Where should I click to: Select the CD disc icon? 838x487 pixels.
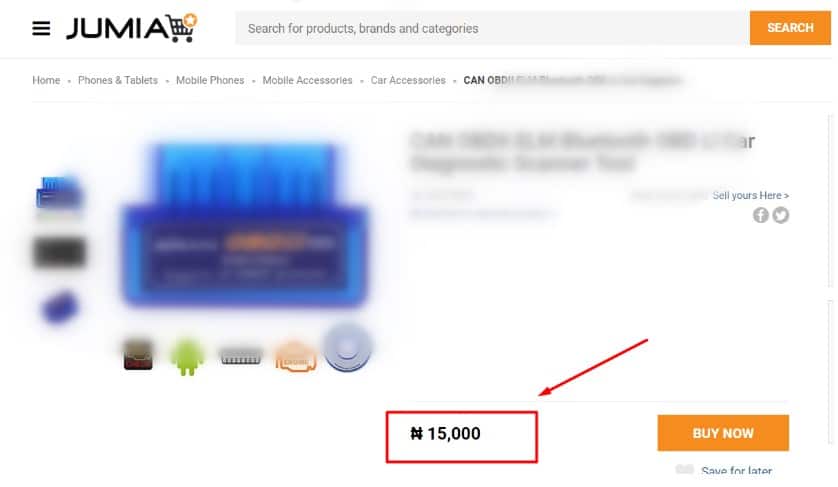click(347, 348)
